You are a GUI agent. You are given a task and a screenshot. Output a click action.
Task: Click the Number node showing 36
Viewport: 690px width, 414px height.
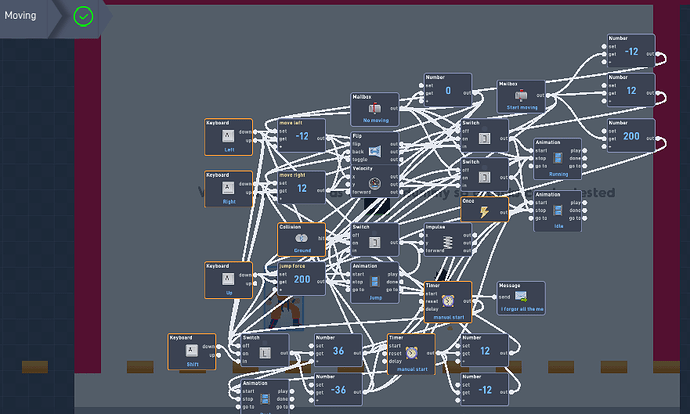pyautogui.click(x=338, y=351)
